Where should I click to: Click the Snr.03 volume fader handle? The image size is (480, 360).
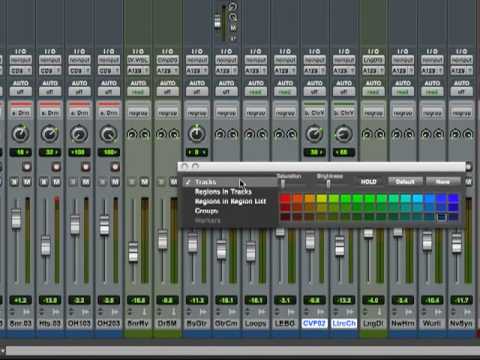pyautogui.click(x=16, y=218)
